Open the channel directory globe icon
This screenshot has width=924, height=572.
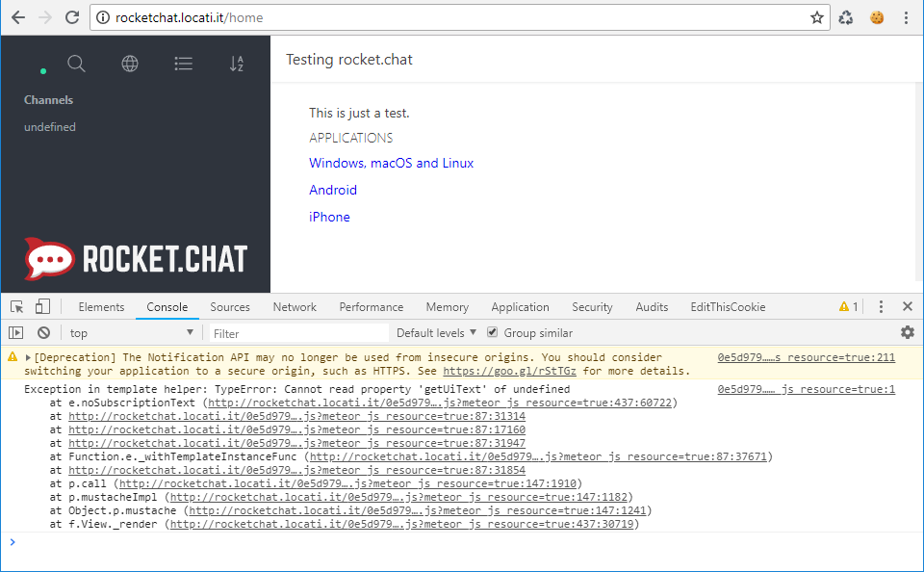coord(130,64)
